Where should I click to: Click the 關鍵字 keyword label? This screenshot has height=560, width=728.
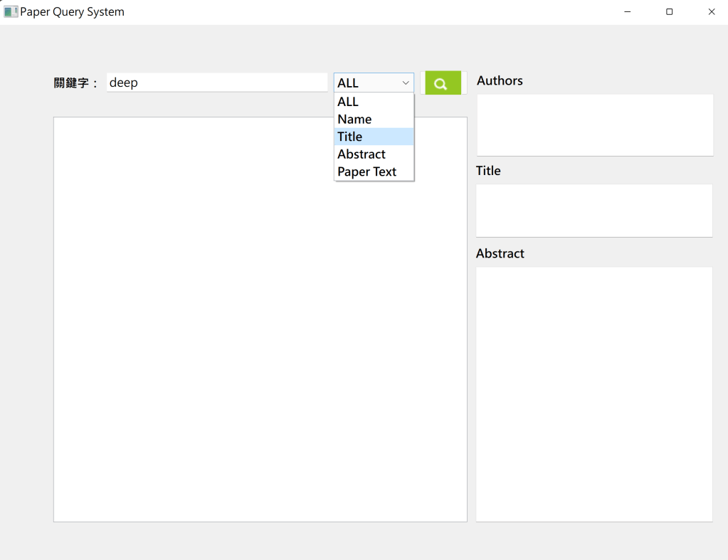[x=75, y=83]
